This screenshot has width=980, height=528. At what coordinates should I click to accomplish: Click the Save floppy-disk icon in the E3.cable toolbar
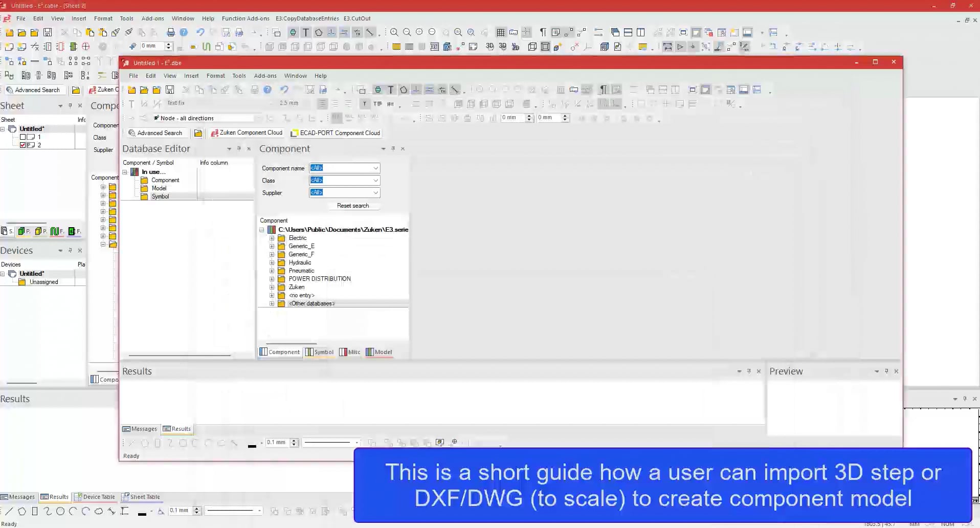48,32
